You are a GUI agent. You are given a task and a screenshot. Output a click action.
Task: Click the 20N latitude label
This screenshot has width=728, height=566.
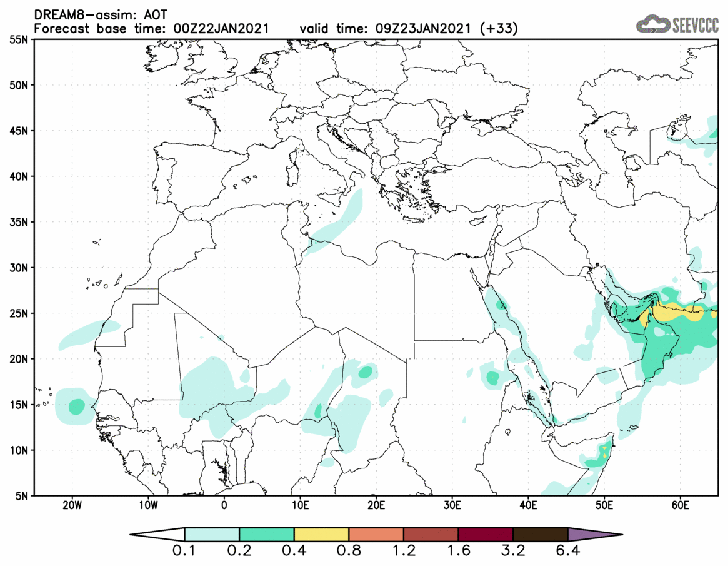pyautogui.click(x=19, y=359)
